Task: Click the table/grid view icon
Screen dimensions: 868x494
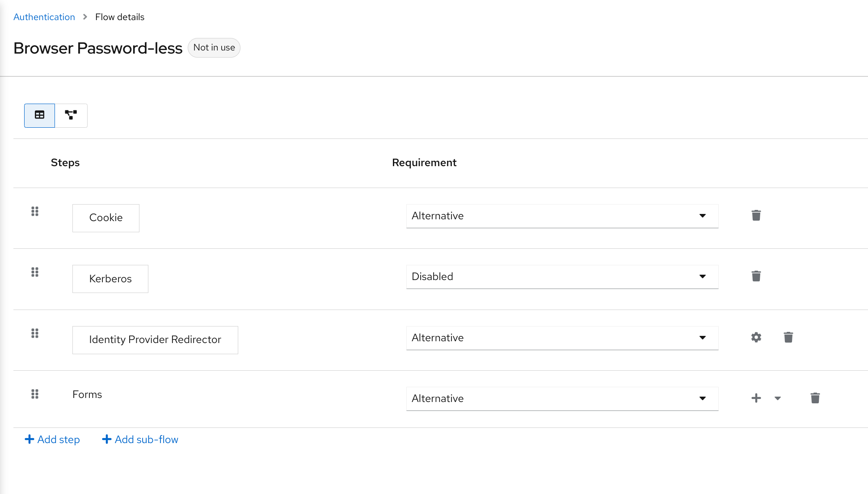Action: [39, 114]
